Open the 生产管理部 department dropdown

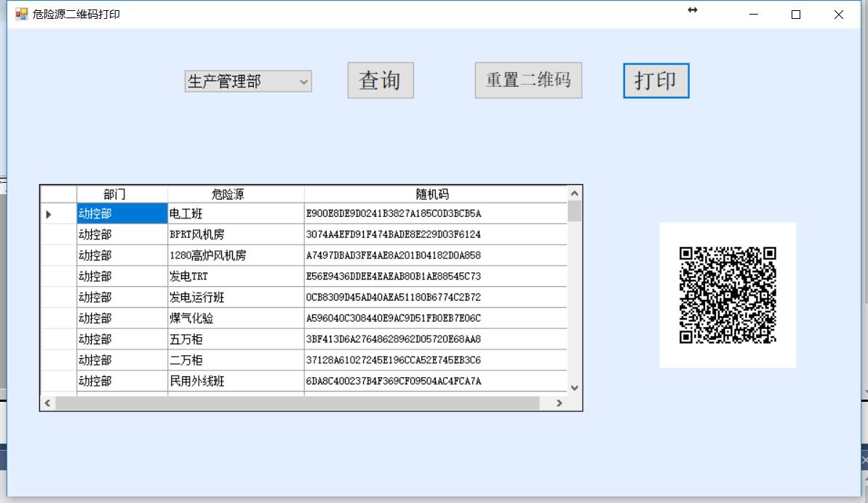248,82
